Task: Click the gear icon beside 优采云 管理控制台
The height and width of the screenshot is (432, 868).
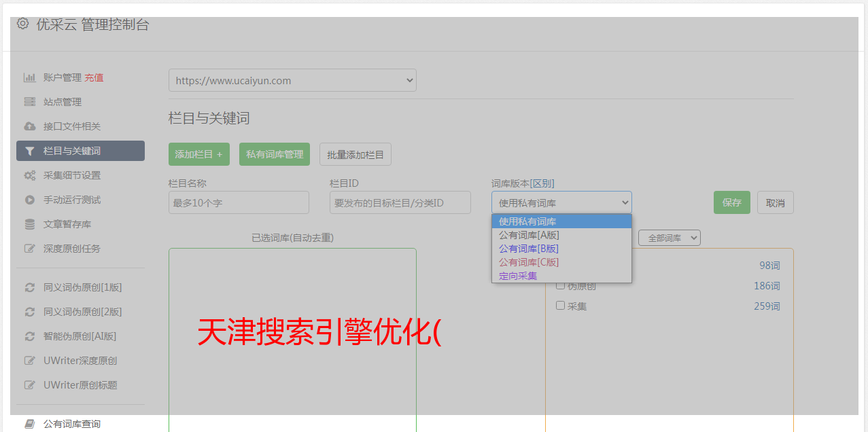Action: (x=23, y=24)
